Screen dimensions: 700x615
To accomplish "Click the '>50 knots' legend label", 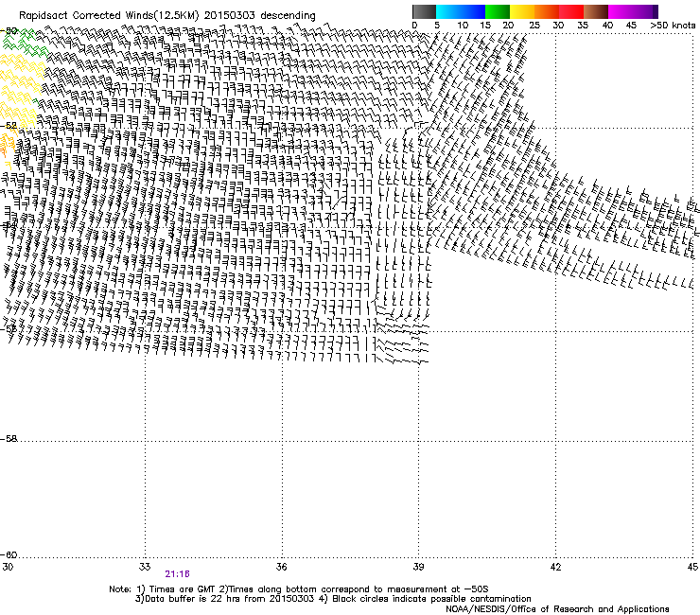I will [673, 26].
